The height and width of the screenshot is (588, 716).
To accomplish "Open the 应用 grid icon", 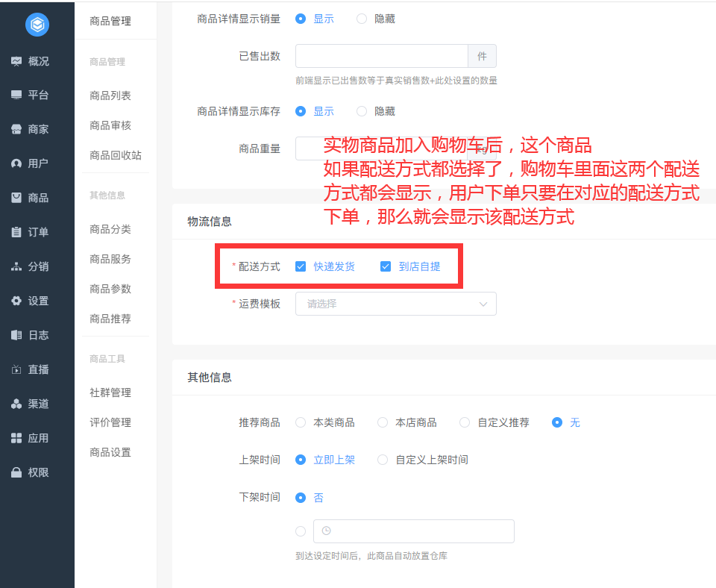I will (x=16, y=438).
